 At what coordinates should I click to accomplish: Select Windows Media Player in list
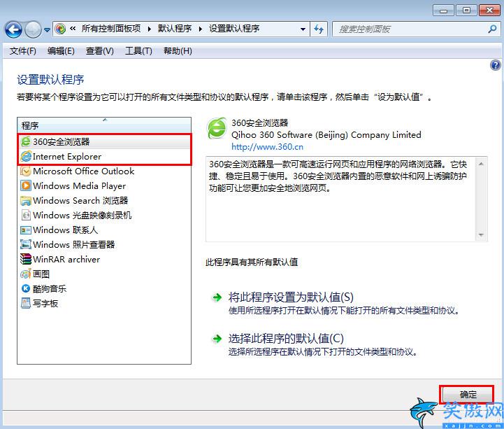[104, 185]
